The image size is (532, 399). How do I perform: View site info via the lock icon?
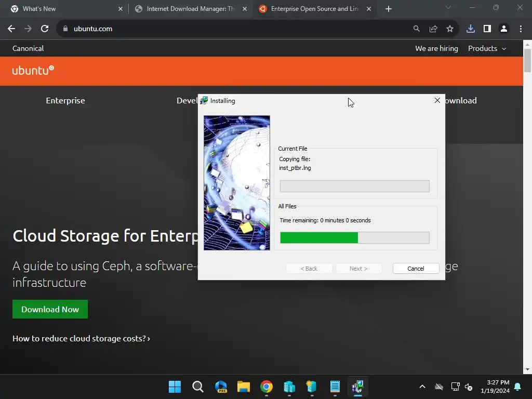point(65,29)
